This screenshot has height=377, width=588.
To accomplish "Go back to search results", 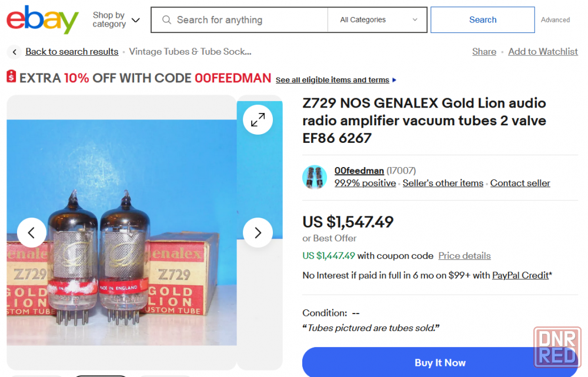I will click(x=72, y=51).
